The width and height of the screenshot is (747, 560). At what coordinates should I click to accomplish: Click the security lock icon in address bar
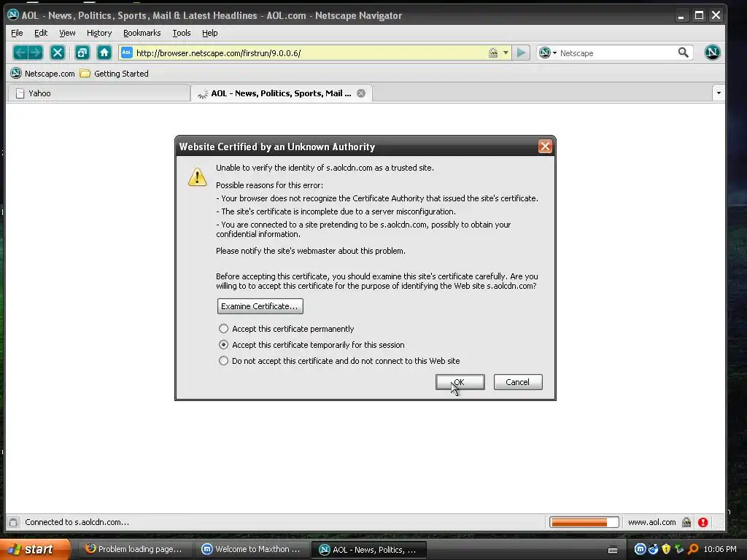[493, 52]
